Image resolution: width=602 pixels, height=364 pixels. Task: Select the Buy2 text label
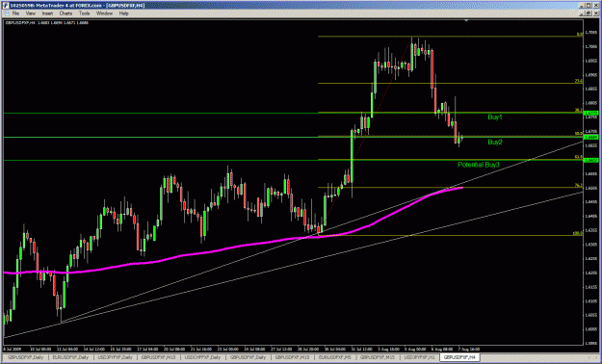click(x=495, y=143)
